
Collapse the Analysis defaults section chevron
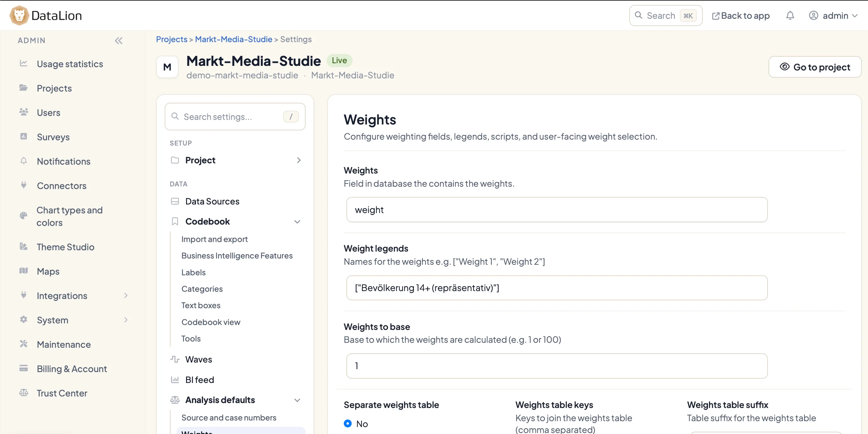point(297,400)
